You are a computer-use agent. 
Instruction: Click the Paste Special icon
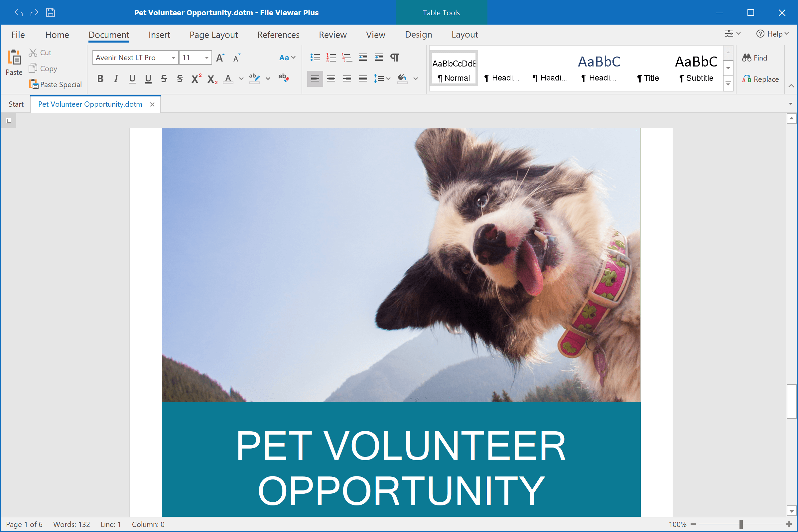point(34,83)
